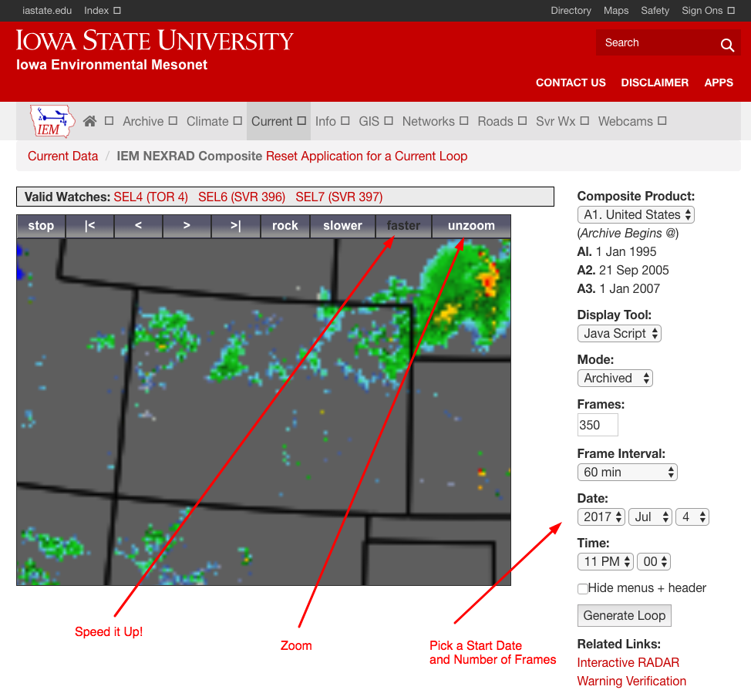Speed up loop with faster button

coord(403,226)
